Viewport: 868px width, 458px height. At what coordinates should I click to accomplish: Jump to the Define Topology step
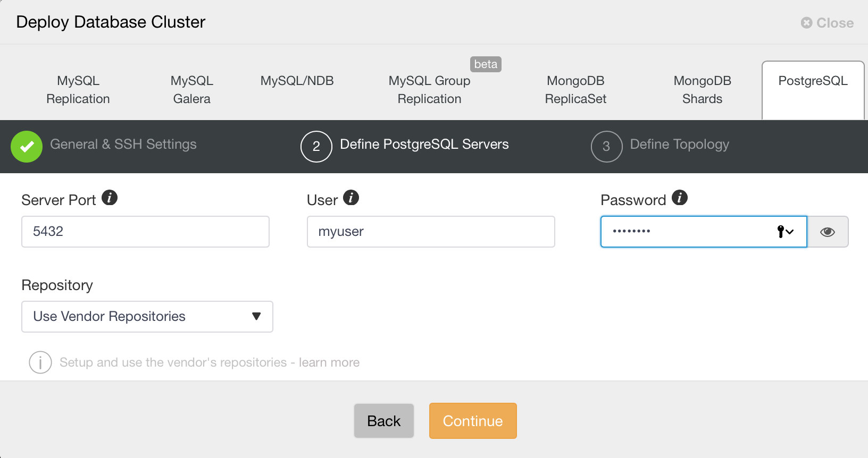click(680, 144)
